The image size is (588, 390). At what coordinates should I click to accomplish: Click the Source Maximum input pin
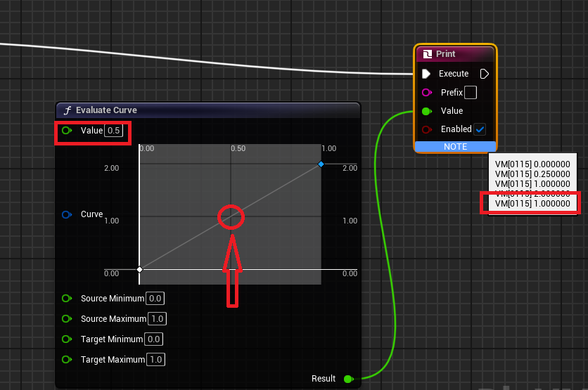[x=67, y=318]
